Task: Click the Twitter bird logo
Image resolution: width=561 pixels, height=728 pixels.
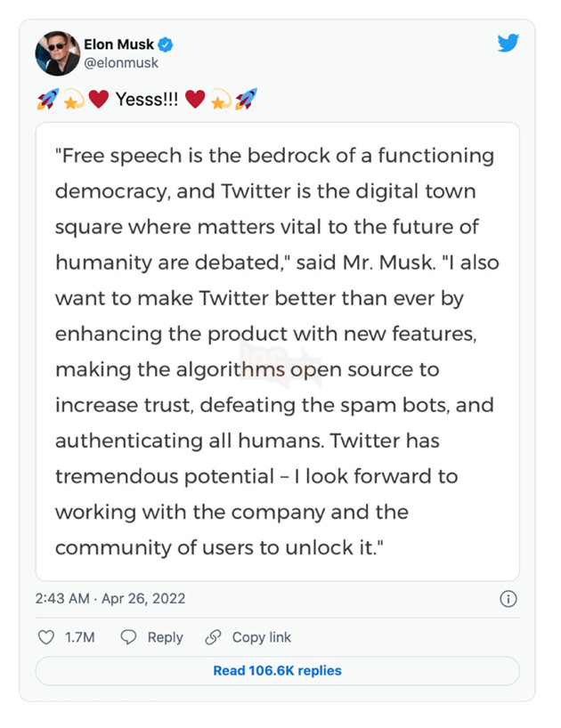Action: coord(509,42)
